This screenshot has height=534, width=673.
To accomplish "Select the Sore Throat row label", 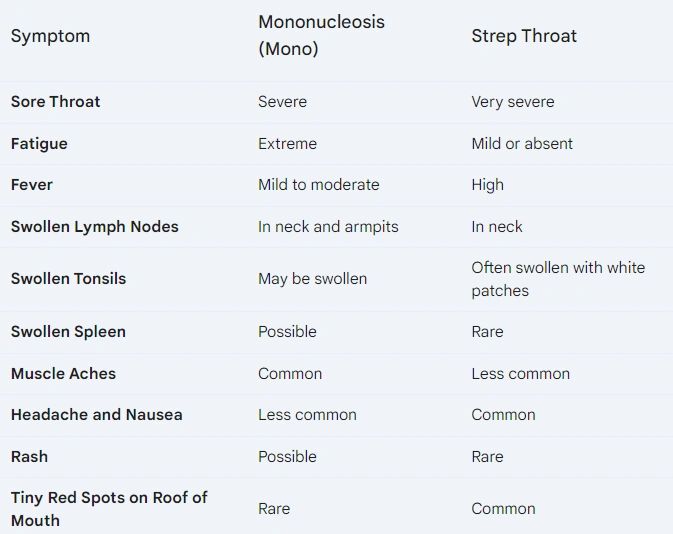I will pyautogui.click(x=56, y=102).
